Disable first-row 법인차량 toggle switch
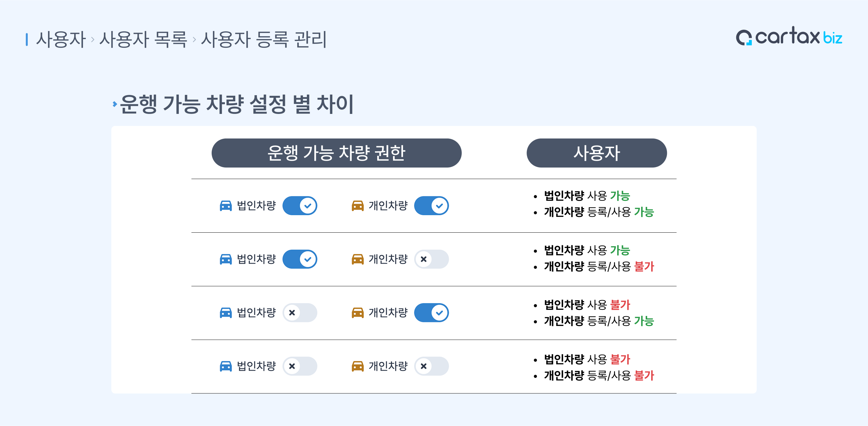The height and width of the screenshot is (426, 868). coord(299,206)
